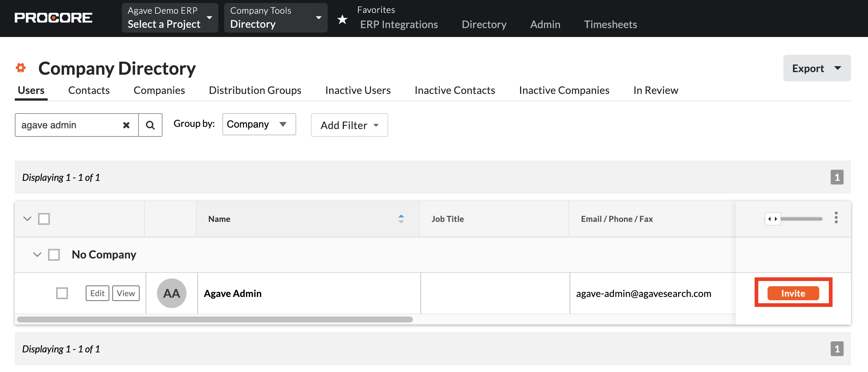Go to Admin favorite link
The height and width of the screenshot is (372, 868).
click(x=545, y=24)
